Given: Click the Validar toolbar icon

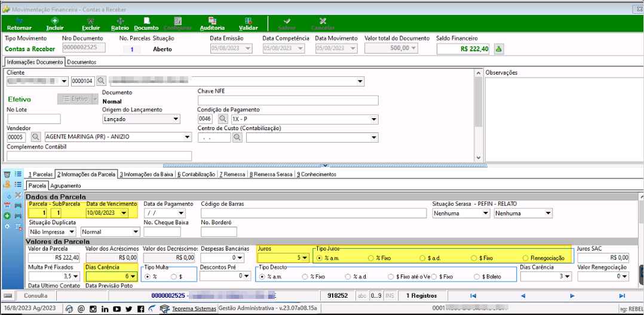Looking at the screenshot, I should (x=248, y=21).
